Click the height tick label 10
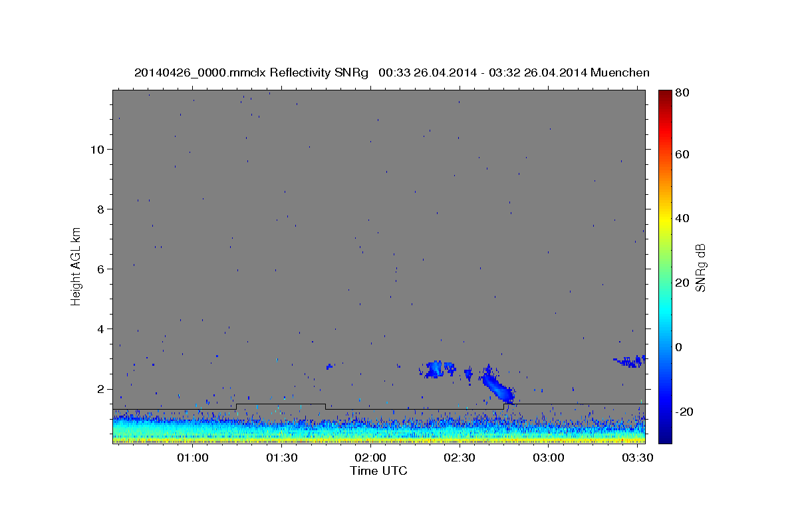Screen dimensions: 798x532 pos(98,149)
